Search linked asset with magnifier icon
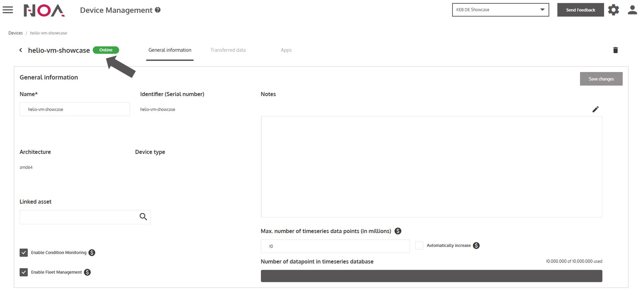The image size is (644, 299). pos(143,217)
